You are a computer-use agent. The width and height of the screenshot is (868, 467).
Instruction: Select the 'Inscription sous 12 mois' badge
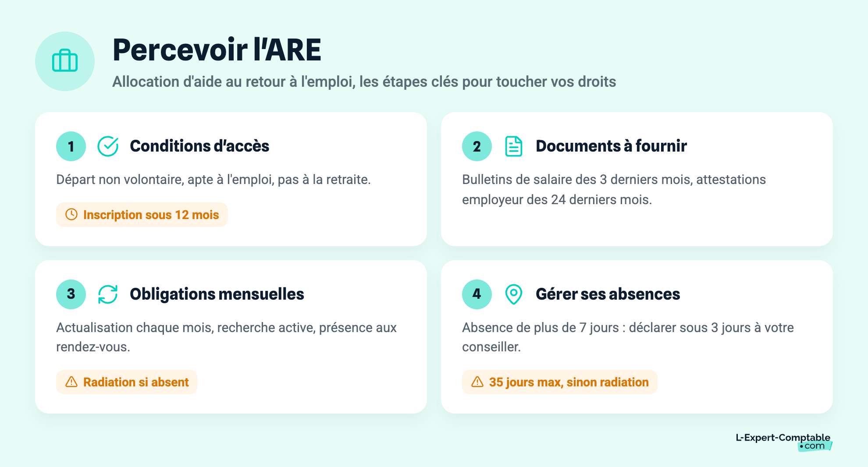point(142,215)
